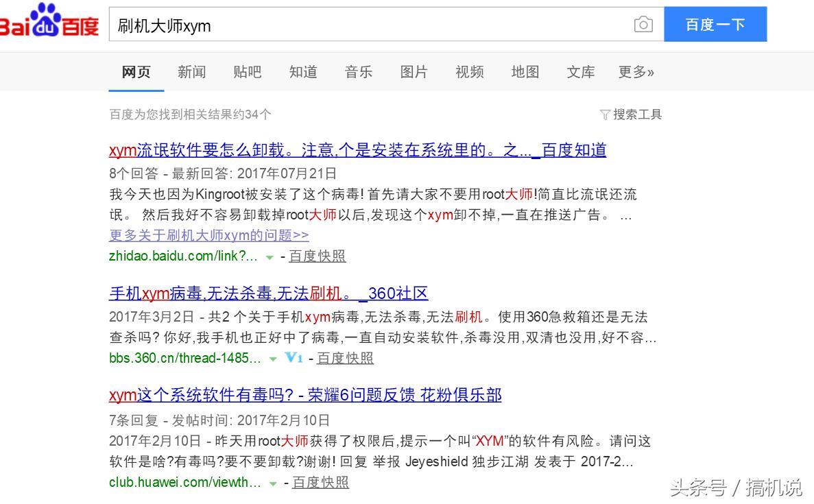Select the 视频 tab
814x504 pixels.
(x=469, y=72)
